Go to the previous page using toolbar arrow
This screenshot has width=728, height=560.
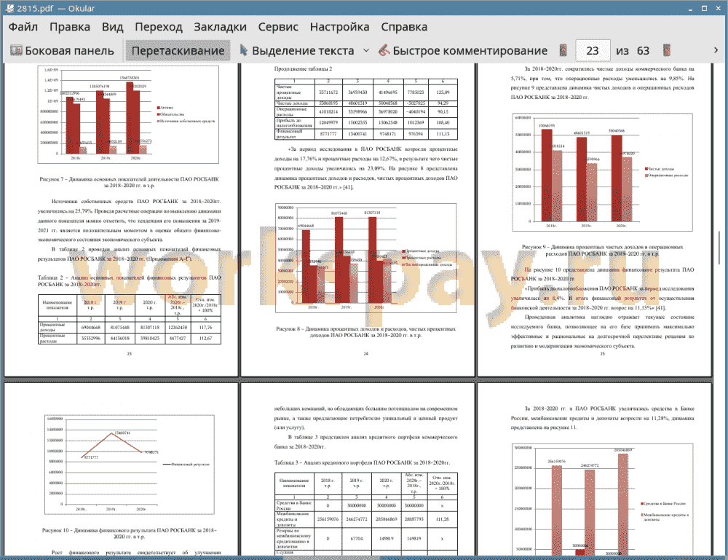pos(563,50)
